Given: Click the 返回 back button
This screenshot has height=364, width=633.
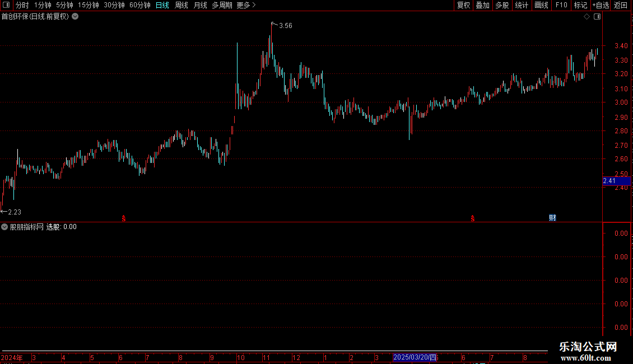Looking at the screenshot, I should click(621, 5).
